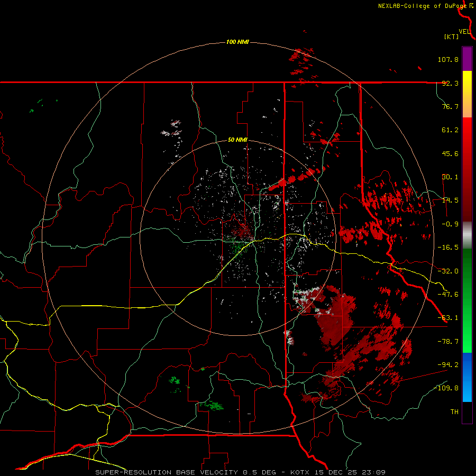
Task: Click the TH legend label
Action: click(454, 412)
